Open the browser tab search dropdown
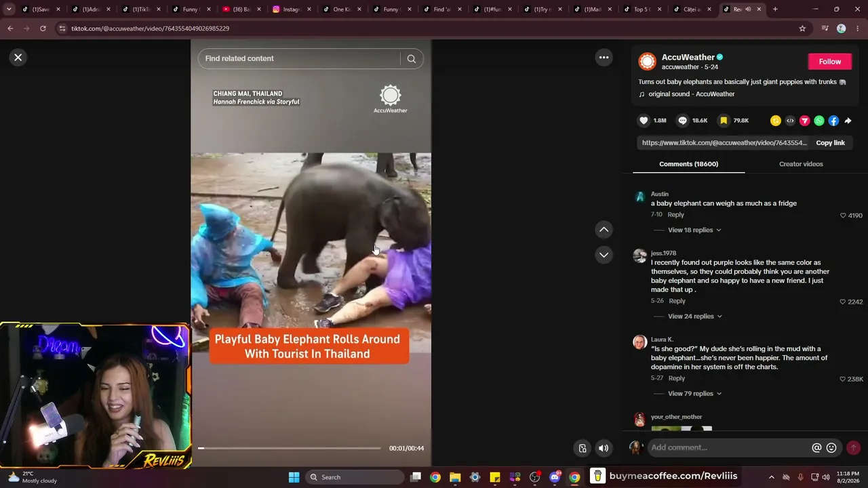Viewport: 868px width, 488px height. (x=9, y=9)
